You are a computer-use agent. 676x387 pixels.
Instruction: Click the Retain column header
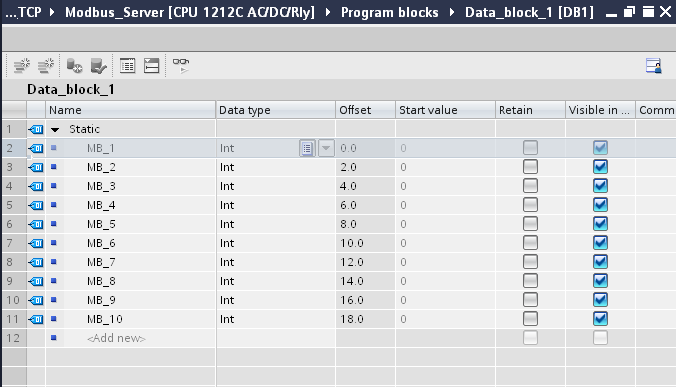530,110
